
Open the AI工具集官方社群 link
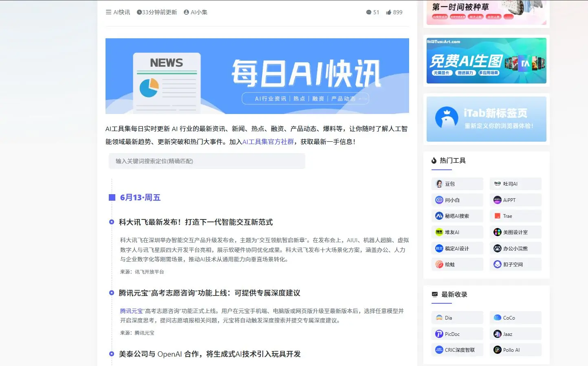(268, 142)
